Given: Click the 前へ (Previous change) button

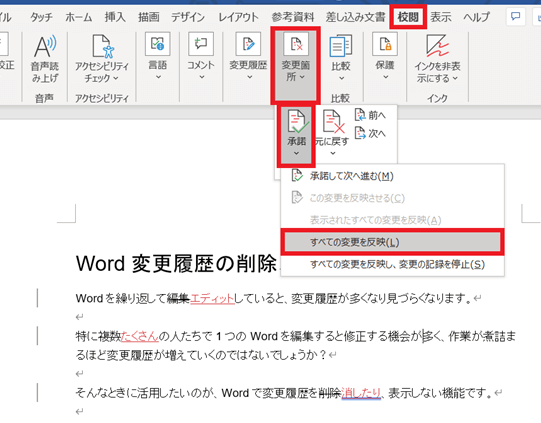Looking at the screenshot, I should [x=370, y=115].
